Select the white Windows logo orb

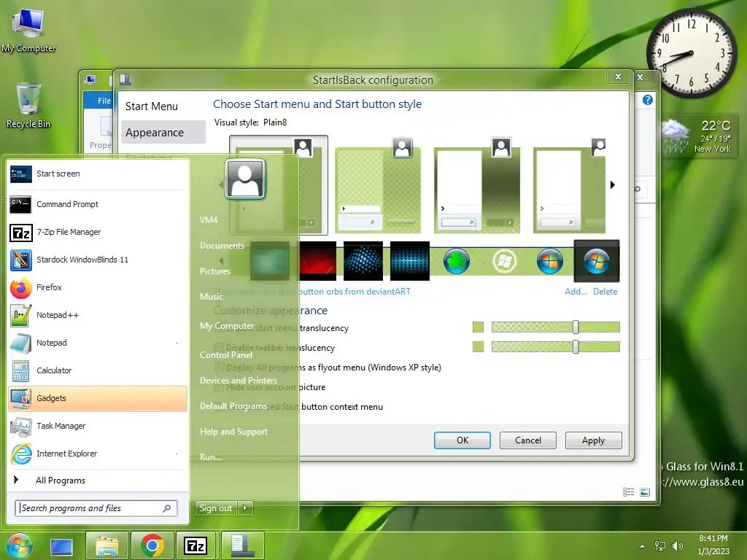point(504,262)
